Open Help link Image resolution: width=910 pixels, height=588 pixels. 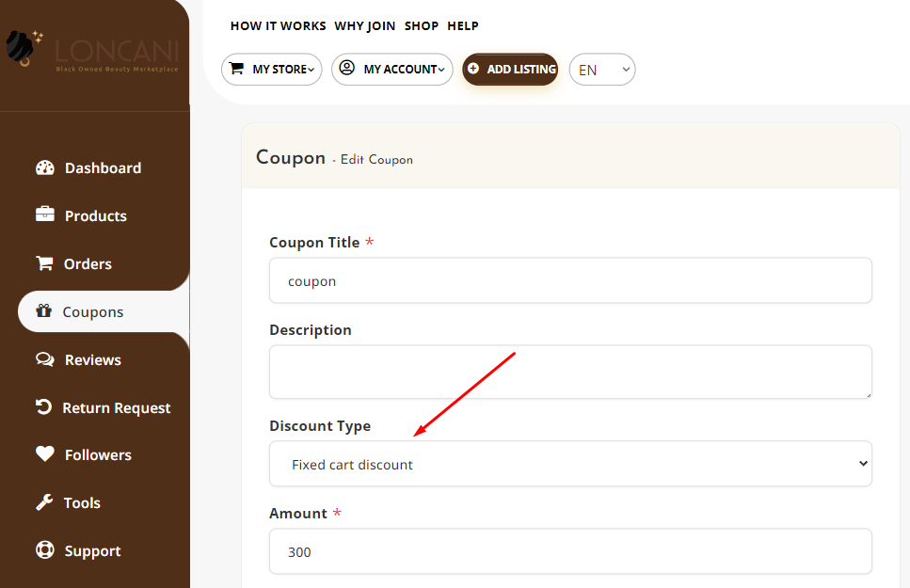pos(463,26)
